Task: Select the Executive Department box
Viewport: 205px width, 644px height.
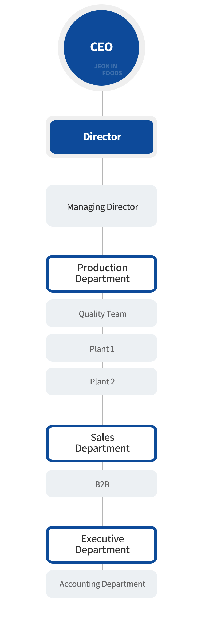Action: (101, 545)
